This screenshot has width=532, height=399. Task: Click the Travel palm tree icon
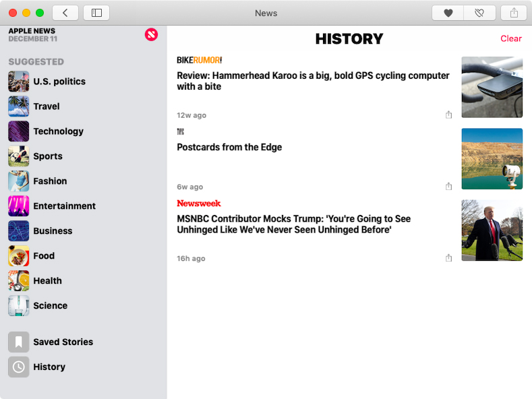(19, 106)
